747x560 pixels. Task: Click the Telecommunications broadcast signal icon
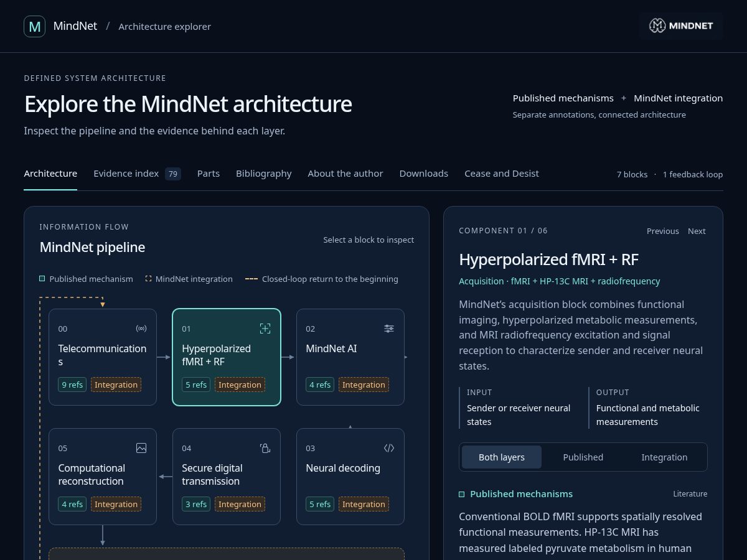[141, 329]
